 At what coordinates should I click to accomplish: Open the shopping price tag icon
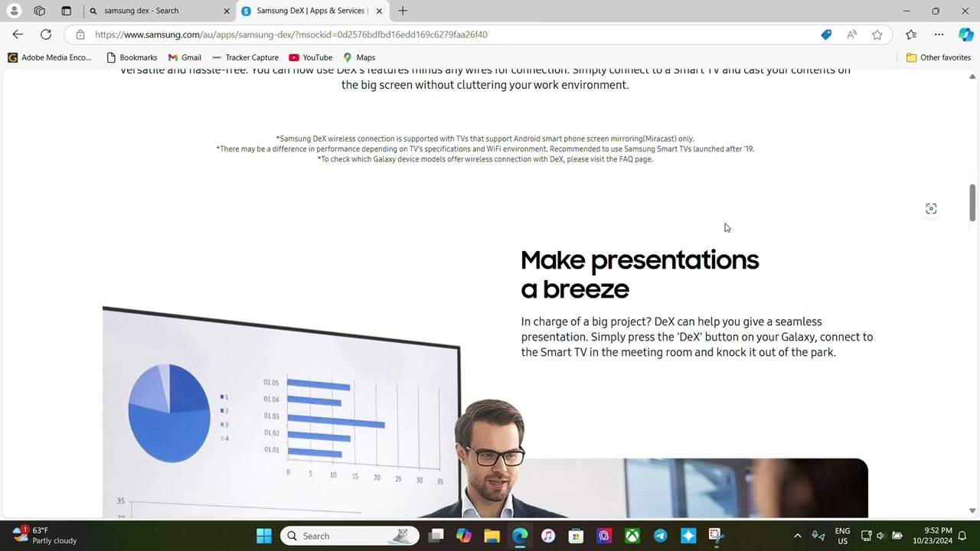(x=826, y=34)
